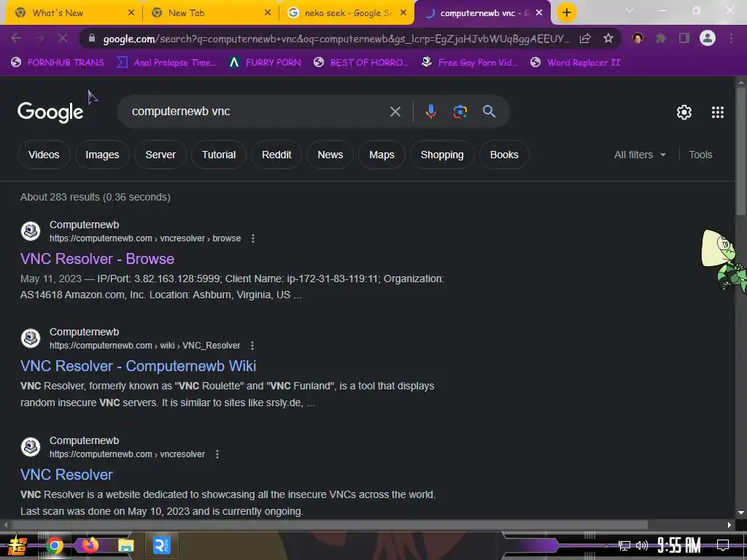Launch Chrome from the taskbar
This screenshot has height=560, width=747.
[54, 545]
